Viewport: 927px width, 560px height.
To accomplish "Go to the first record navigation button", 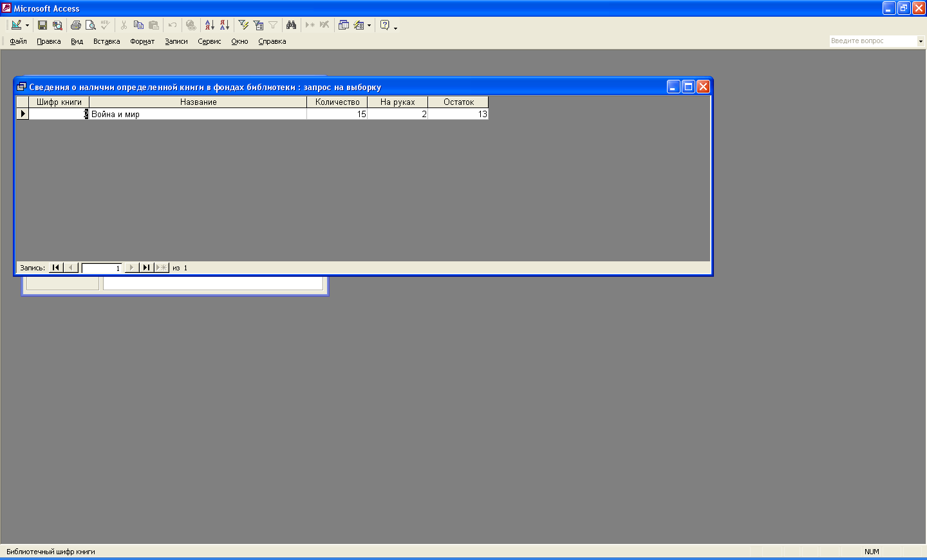I will click(x=56, y=268).
